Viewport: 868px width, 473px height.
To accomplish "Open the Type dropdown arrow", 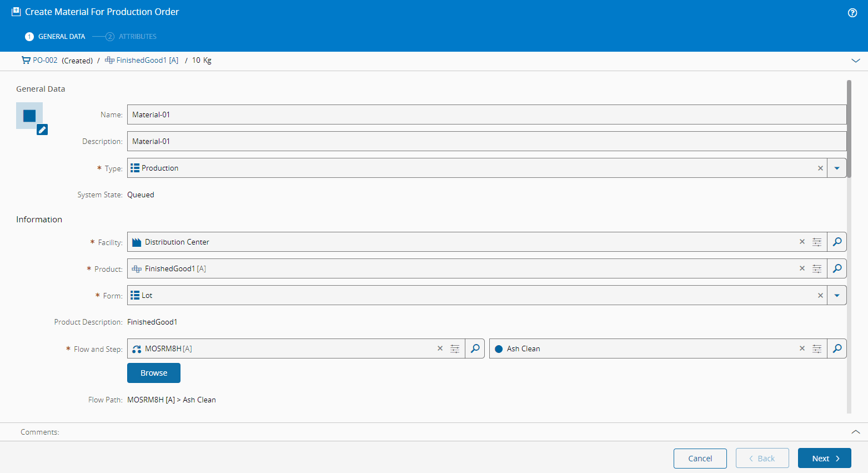I will tap(837, 168).
